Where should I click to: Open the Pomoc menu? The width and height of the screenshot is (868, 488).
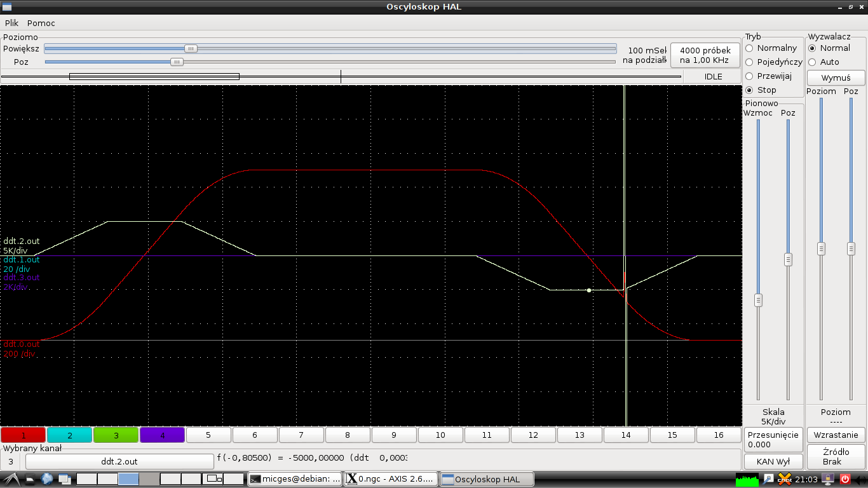tap(41, 23)
